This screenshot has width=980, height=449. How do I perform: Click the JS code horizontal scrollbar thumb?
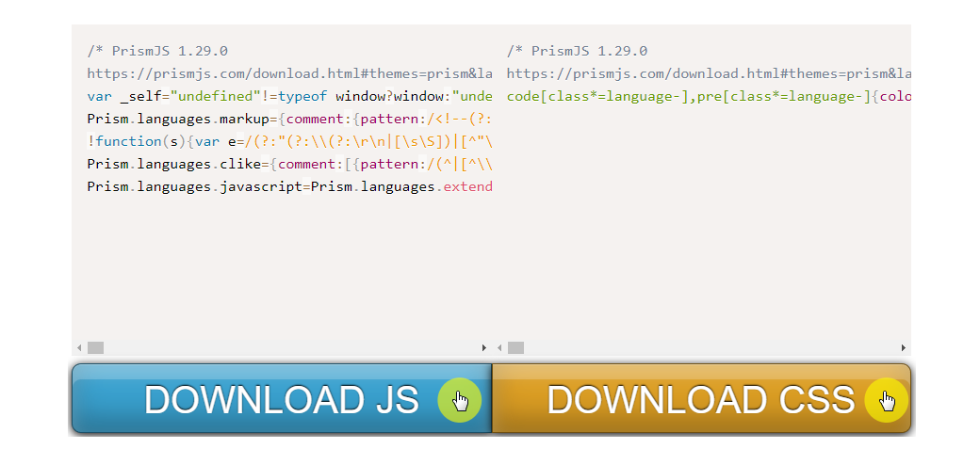(x=95, y=348)
